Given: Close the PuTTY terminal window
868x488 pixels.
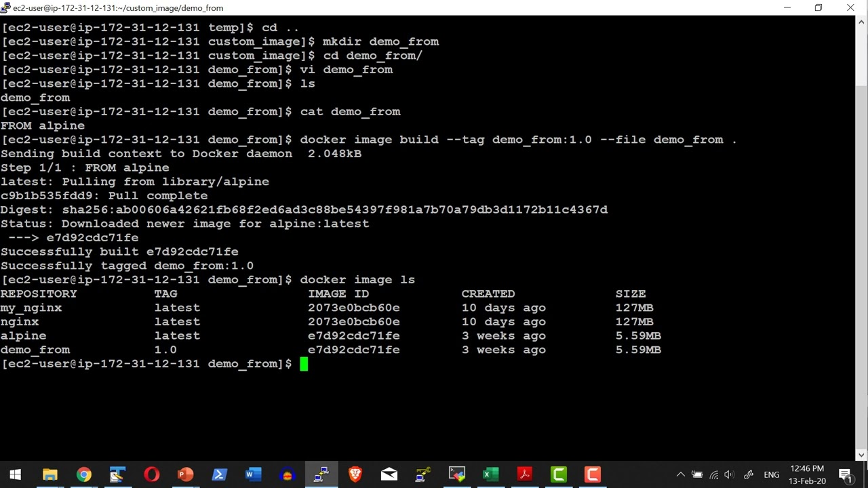Looking at the screenshot, I should click(x=850, y=7).
